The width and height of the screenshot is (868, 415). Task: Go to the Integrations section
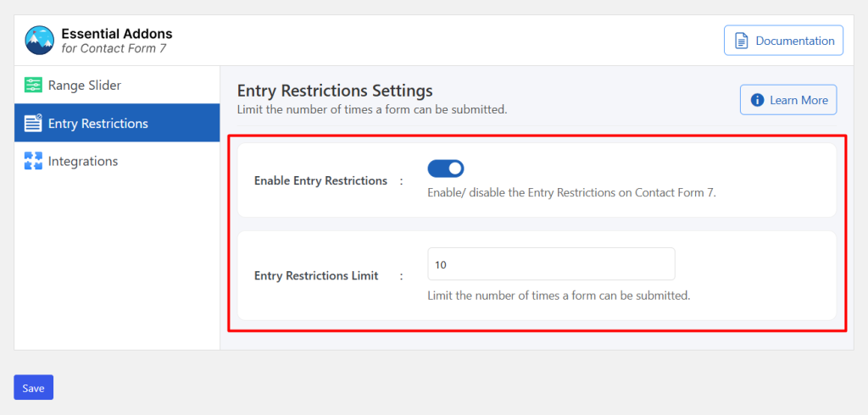117,161
